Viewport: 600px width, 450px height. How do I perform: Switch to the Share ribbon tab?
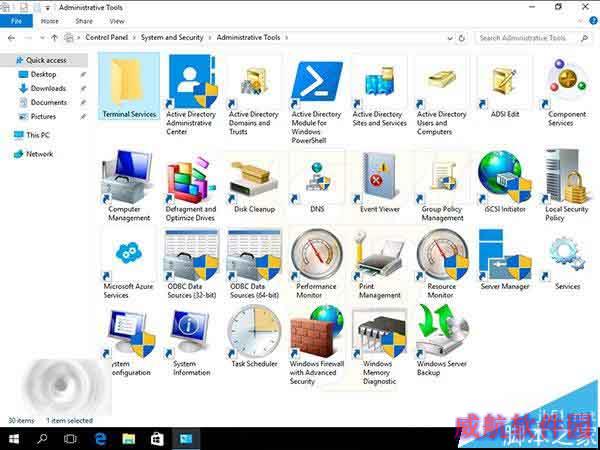pos(84,21)
